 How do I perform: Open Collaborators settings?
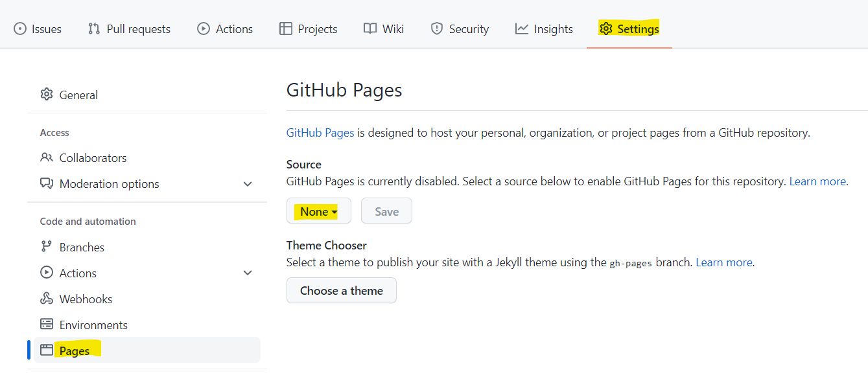click(147, 157)
